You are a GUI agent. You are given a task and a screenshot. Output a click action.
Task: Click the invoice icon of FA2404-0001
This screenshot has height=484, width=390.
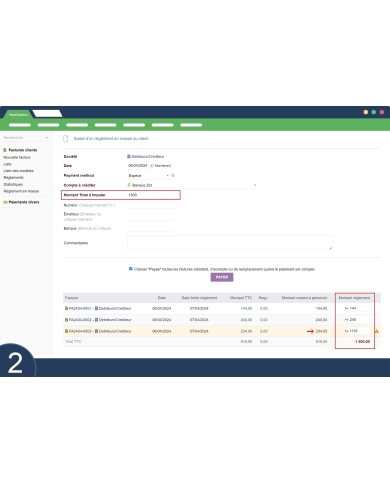pyautogui.click(x=66, y=308)
